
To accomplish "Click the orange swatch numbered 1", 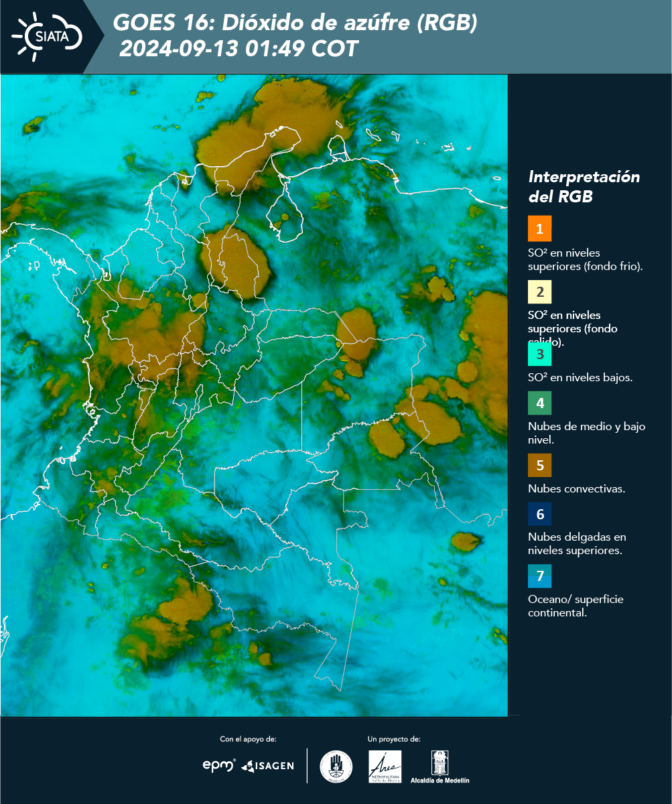I will [x=539, y=228].
